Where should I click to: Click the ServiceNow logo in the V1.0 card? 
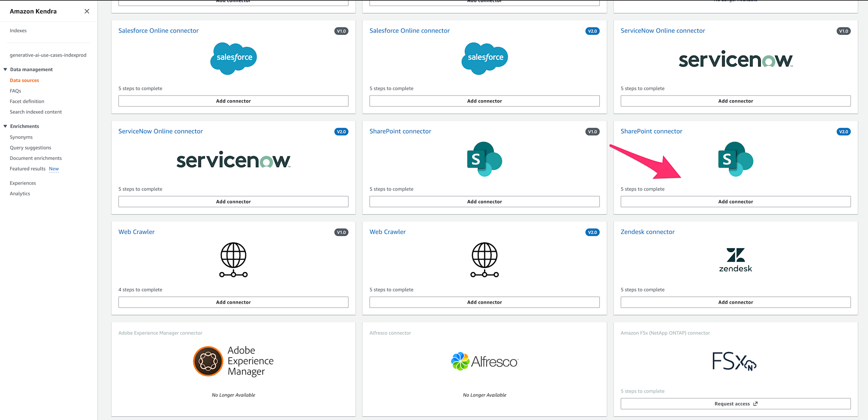tap(736, 60)
